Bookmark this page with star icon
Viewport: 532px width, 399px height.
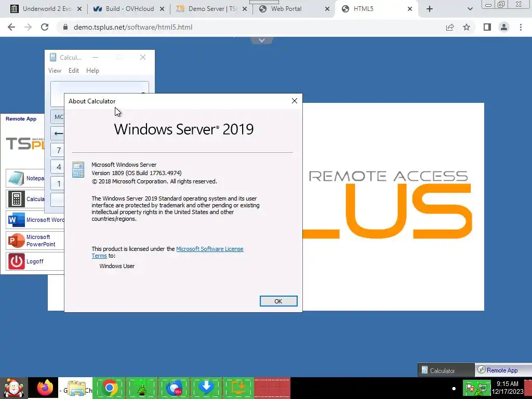pyautogui.click(x=467, y=27)
